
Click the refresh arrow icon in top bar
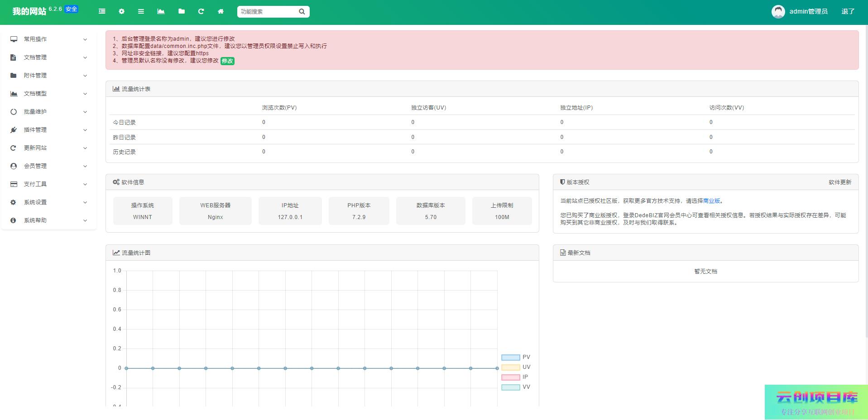pyautogui.click(x=201, y=11)
